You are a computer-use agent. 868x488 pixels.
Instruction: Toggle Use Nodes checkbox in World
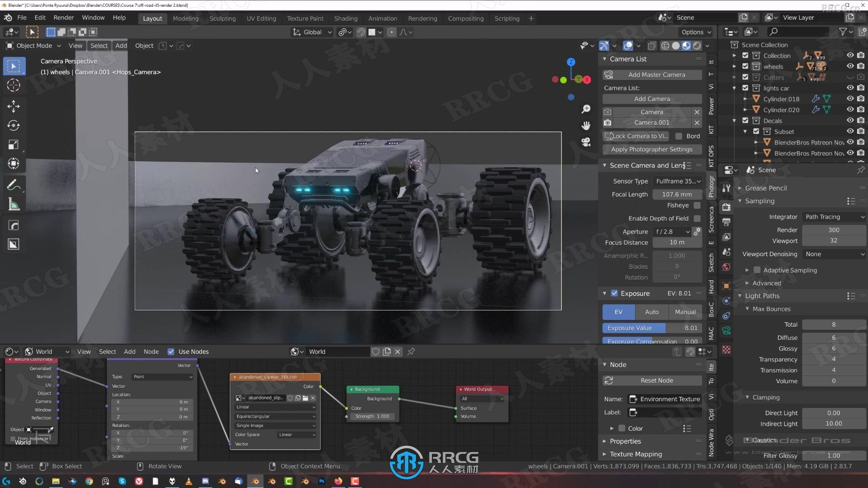(x=171, y=351)
